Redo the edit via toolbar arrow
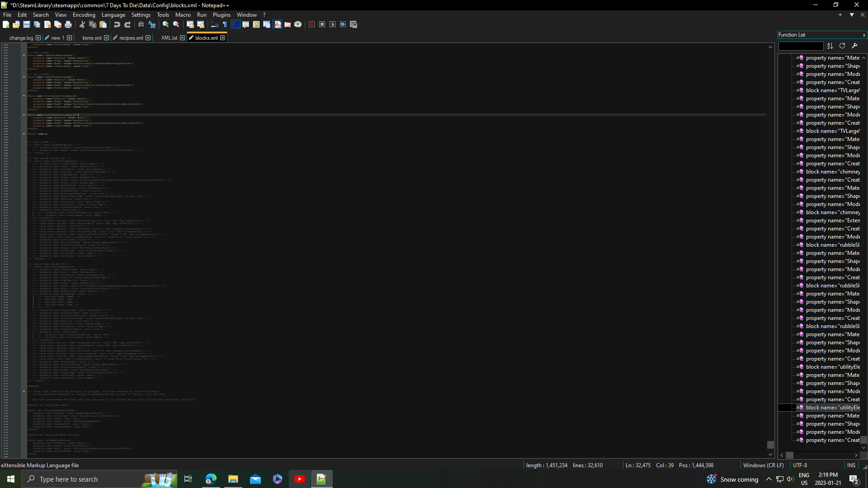The width and height of the screenshot is (868, 488). pyautogui.click(x=127, y=24)
